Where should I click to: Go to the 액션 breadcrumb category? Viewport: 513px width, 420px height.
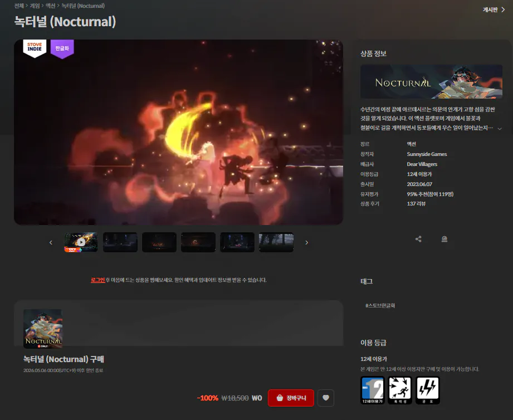tap(50, 6)
